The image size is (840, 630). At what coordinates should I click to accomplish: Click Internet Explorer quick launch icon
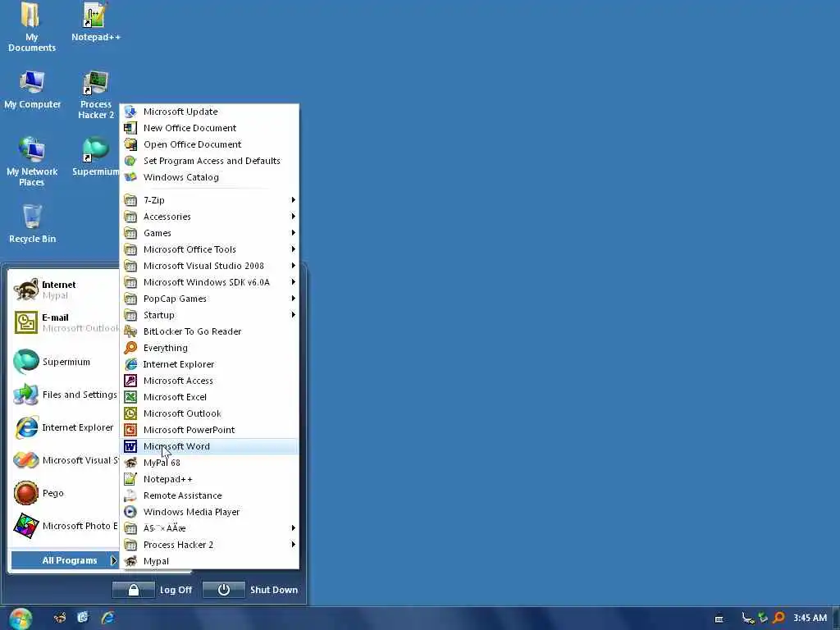pos(107,618)
